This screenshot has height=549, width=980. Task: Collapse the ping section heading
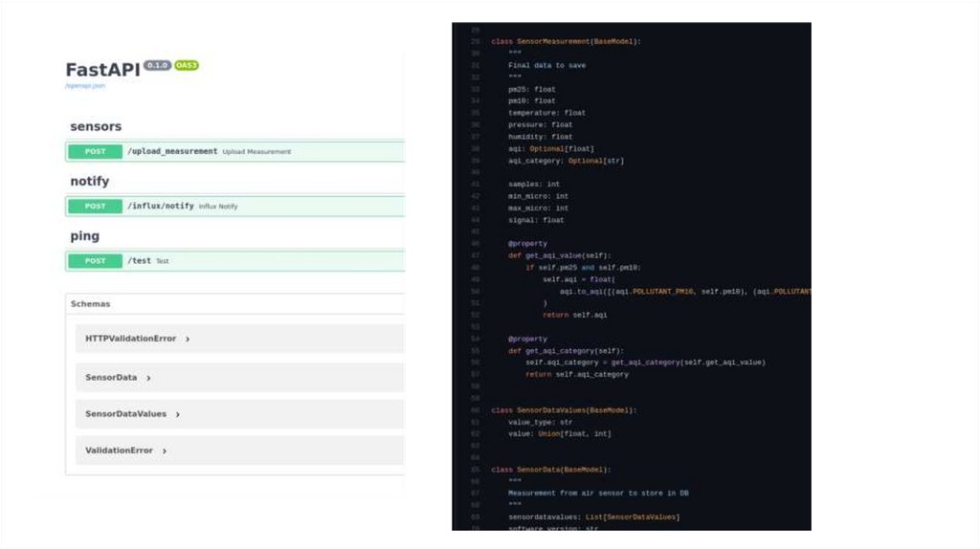[x=84, y=236]
